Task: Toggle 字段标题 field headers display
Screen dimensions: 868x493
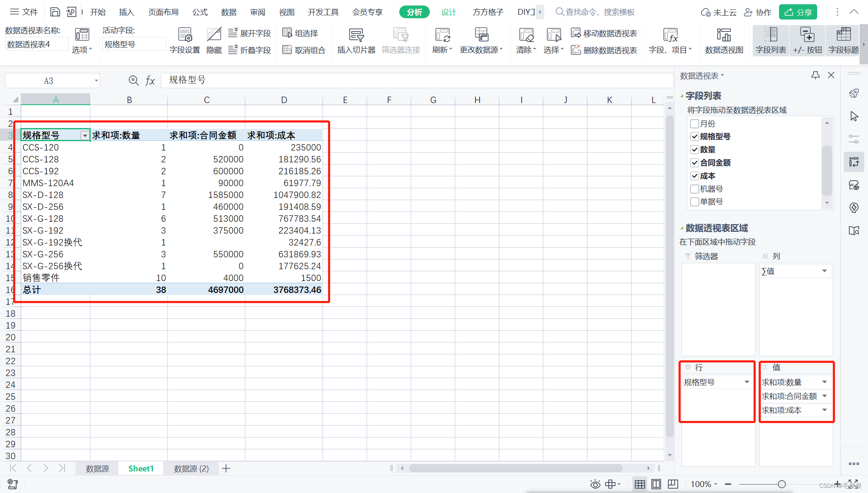Action: coord(843,41)
